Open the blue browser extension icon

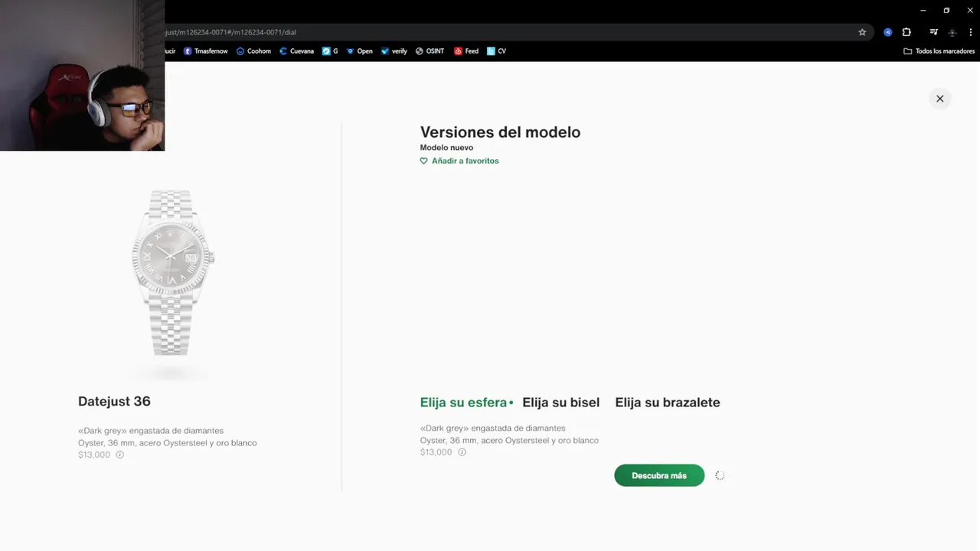[x=887, y=32]
